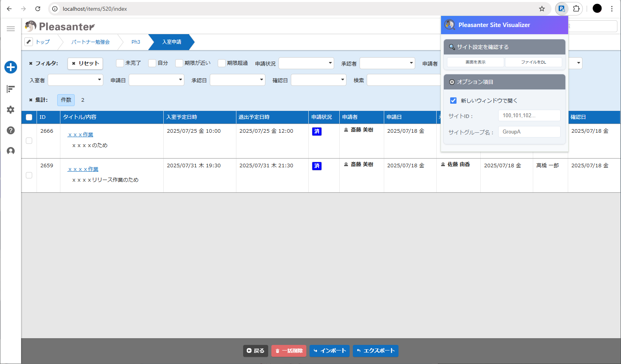Open the 承認者 dropdown filter
The image size is (621, 364).
coord(387,63)
